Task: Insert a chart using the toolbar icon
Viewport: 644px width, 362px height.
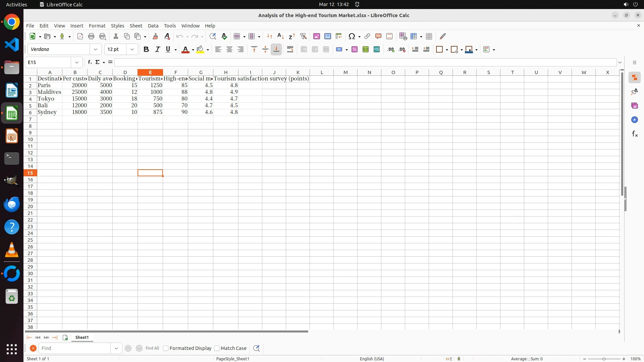Action: 328,36
